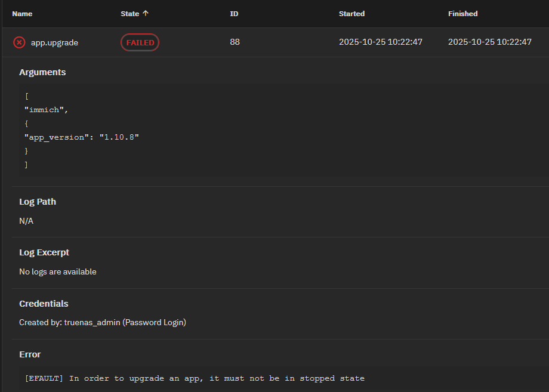The image size is (549, 392).
Task: Click the Finished timestamp of the job
Action: (x=489, y=42)
